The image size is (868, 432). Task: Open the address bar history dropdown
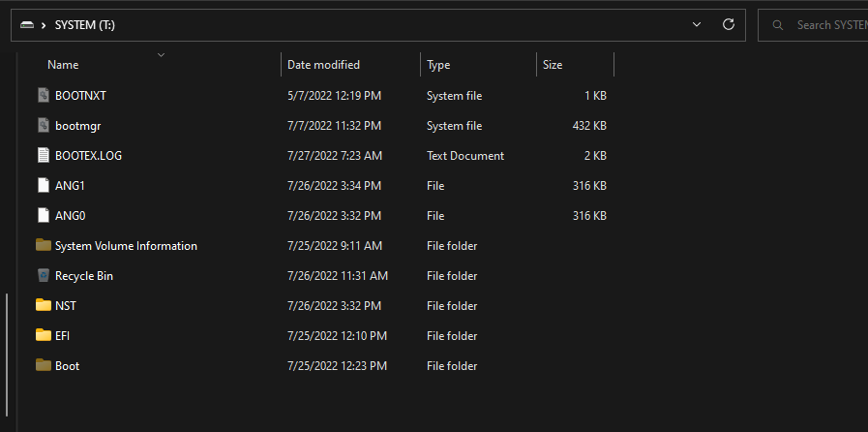click(x=697, y=25)
